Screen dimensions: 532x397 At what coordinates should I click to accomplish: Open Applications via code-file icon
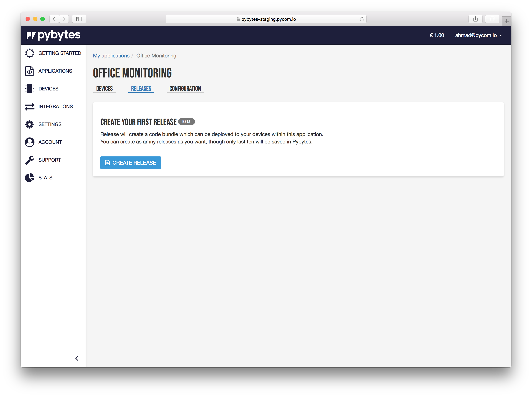(x=29, y=71)
